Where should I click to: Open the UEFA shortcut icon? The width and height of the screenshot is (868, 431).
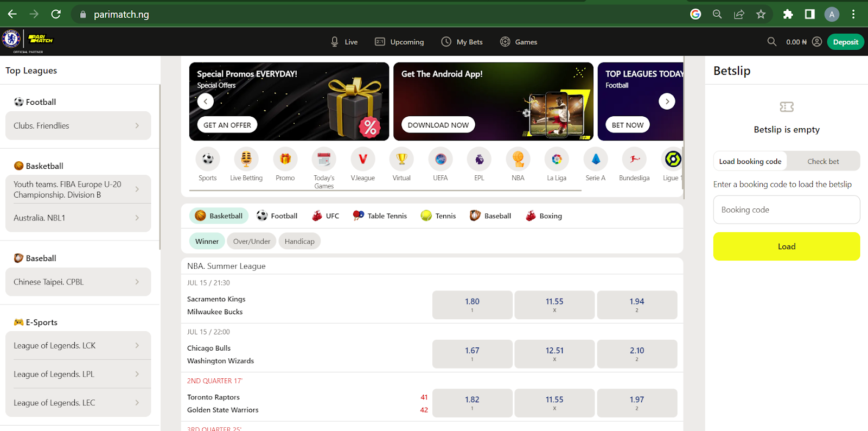pos(441,159)
